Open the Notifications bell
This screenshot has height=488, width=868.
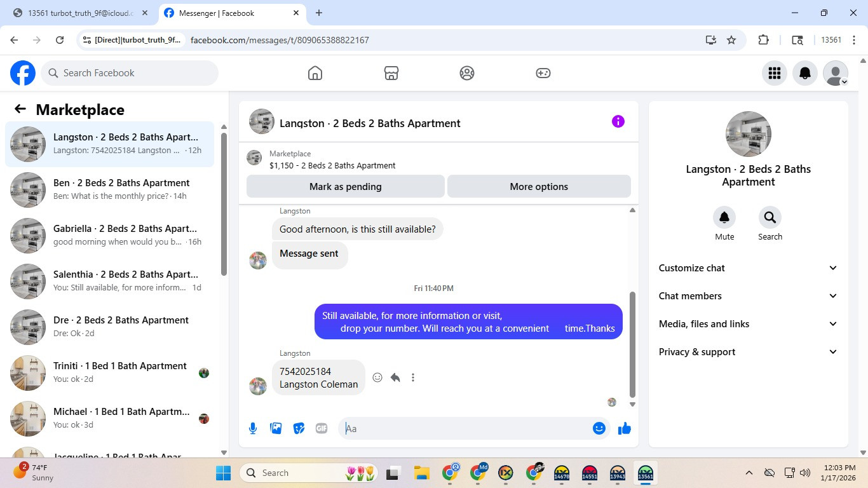805,73
